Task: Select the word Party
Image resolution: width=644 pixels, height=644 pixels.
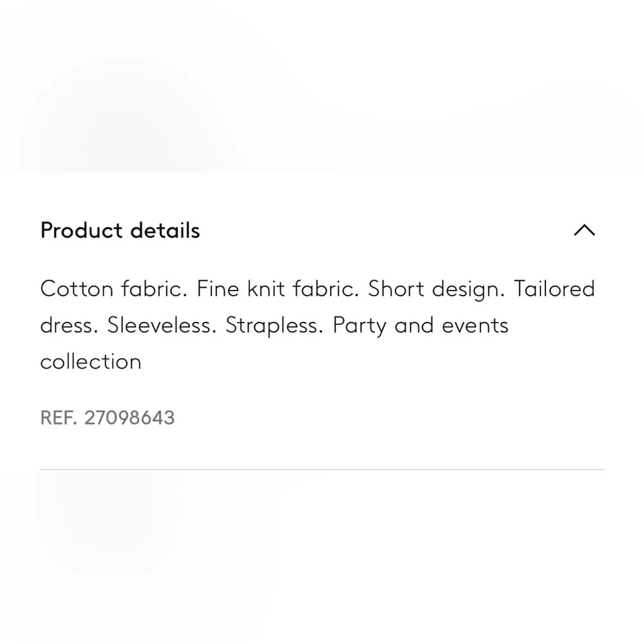Action: click(359, 326)
